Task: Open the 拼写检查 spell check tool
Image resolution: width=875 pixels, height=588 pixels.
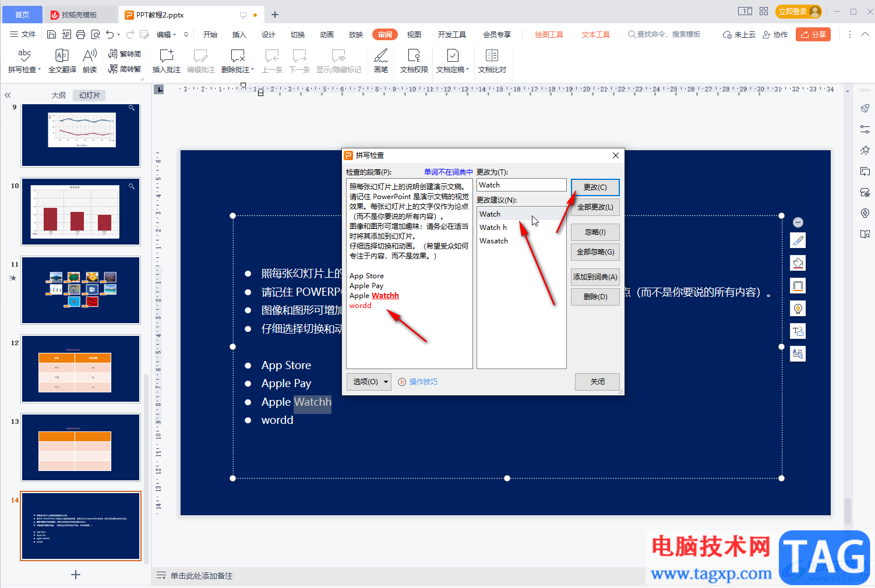Action: pos(24,61)
